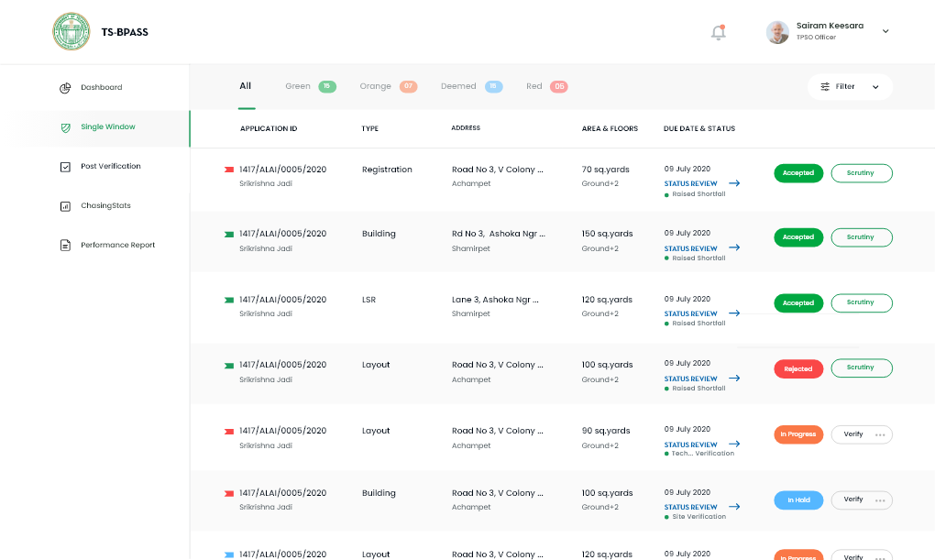Click STATUS REVIEW link on the Rejected row
Viewport: 935px width, 560px height.
690,379
